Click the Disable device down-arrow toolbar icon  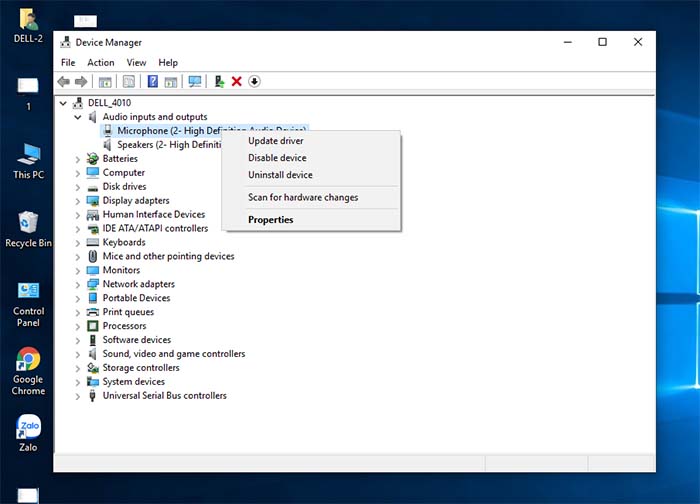tap(254, 81)
